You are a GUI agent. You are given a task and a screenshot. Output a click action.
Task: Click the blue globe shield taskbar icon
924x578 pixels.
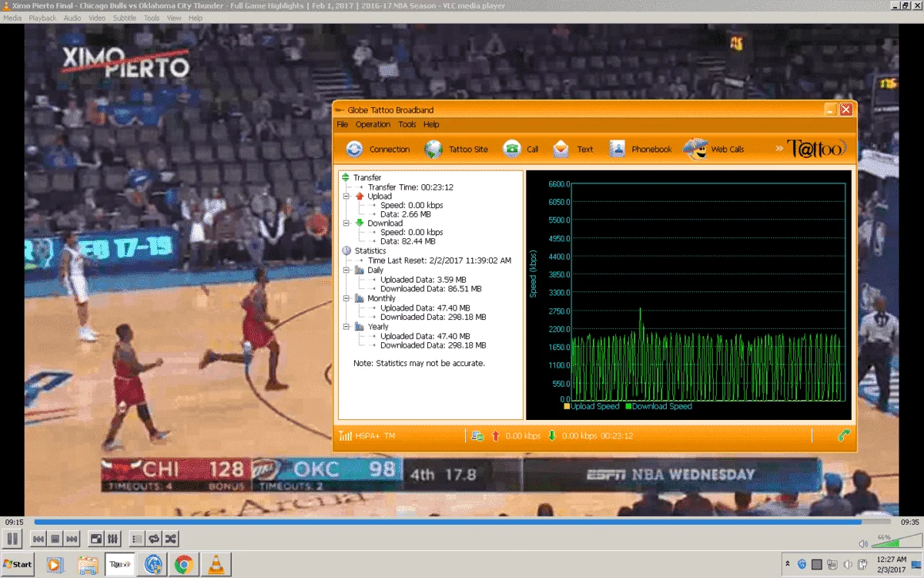(152, 564)
